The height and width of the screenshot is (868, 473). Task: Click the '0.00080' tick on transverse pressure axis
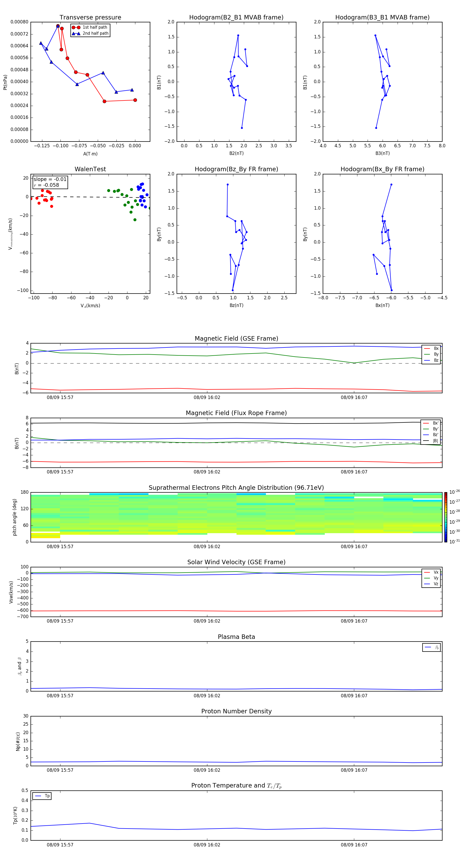[19, 22]
